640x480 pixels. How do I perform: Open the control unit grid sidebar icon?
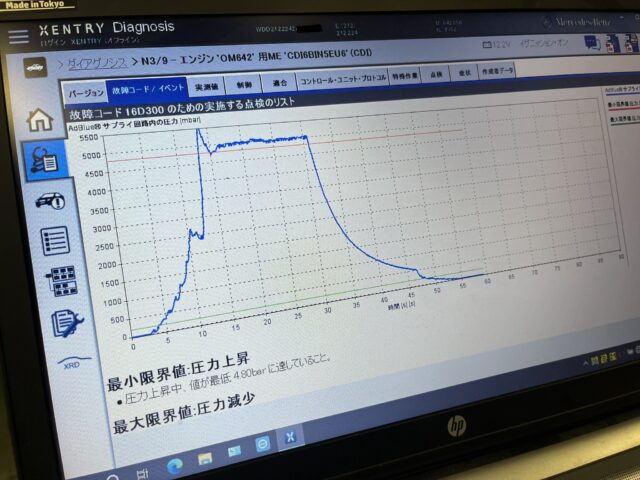coord(61,281)
